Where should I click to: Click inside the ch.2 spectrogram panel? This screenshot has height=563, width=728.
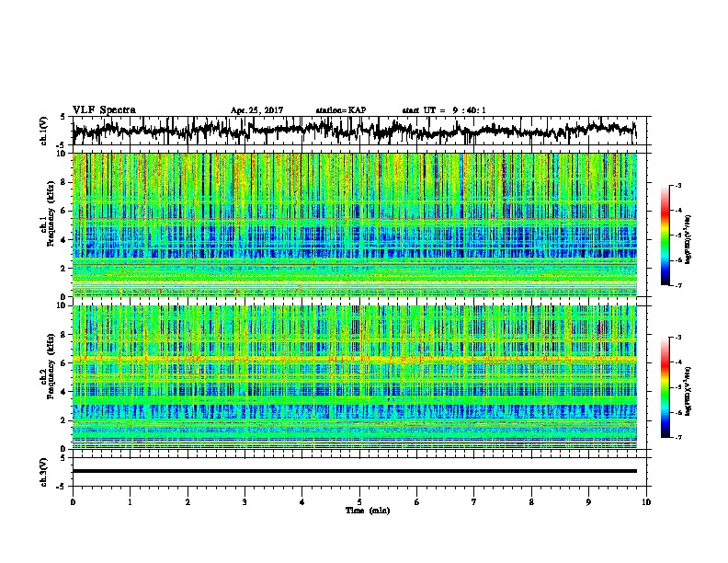coord(355,377)
